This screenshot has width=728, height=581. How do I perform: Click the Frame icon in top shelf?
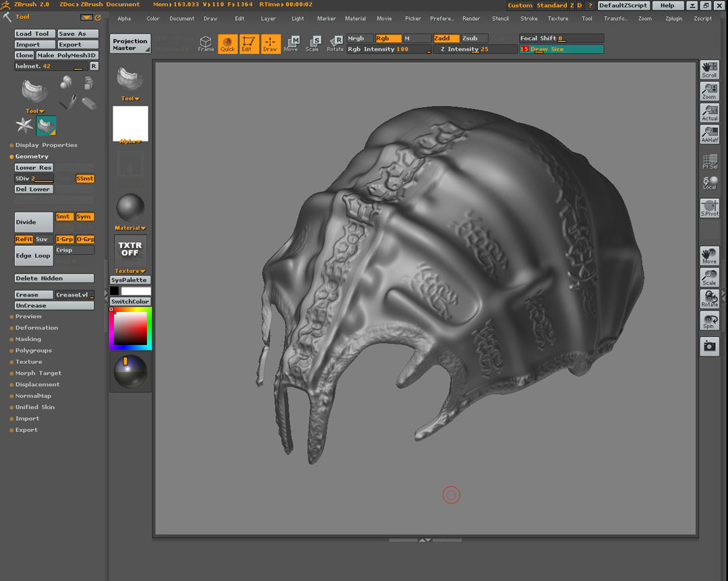click(206, 44)
